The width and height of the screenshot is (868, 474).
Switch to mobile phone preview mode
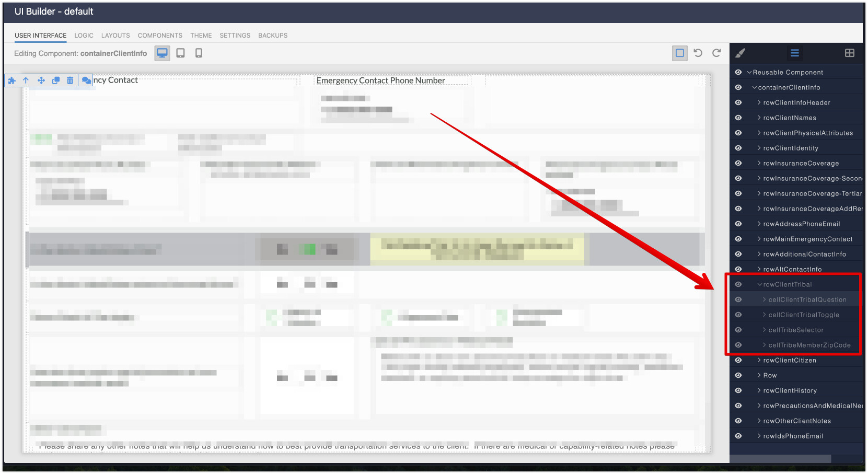pos(199,53)
